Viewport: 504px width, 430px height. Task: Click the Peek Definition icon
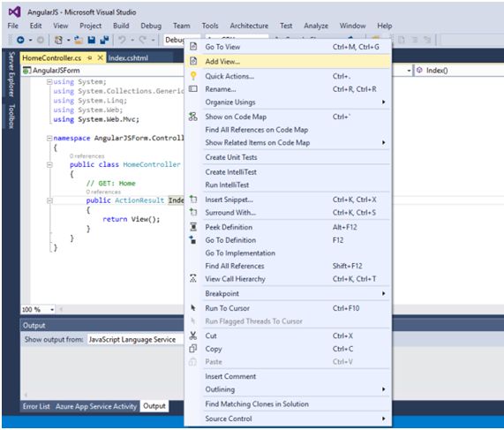[193, 227]
